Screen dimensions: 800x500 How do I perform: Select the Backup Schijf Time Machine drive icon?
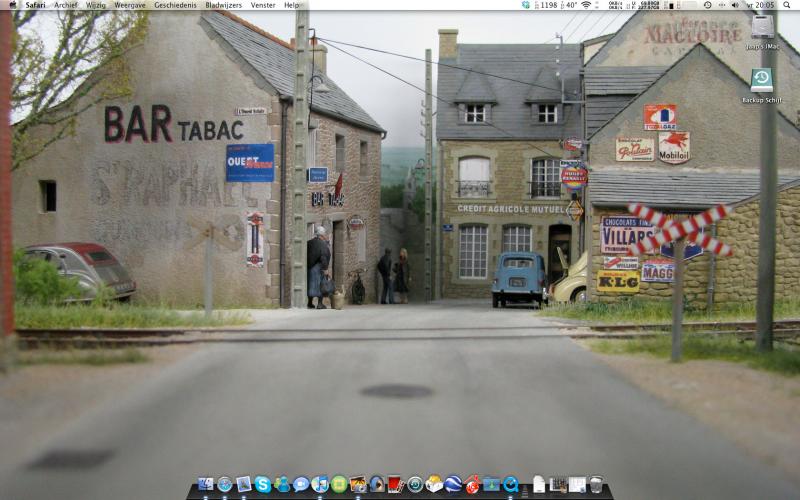coord(762,80)
